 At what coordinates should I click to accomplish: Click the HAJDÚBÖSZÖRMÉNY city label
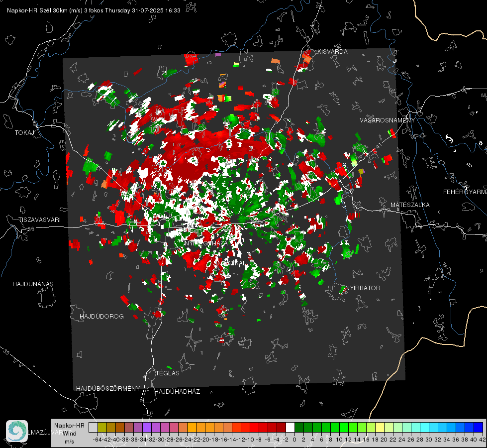[x=108, y=389]
